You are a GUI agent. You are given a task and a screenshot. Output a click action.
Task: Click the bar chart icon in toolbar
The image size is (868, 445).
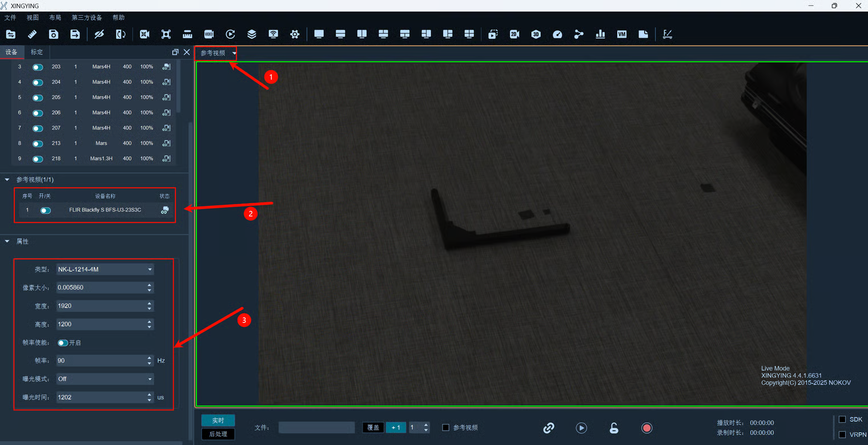coord(600,34)
